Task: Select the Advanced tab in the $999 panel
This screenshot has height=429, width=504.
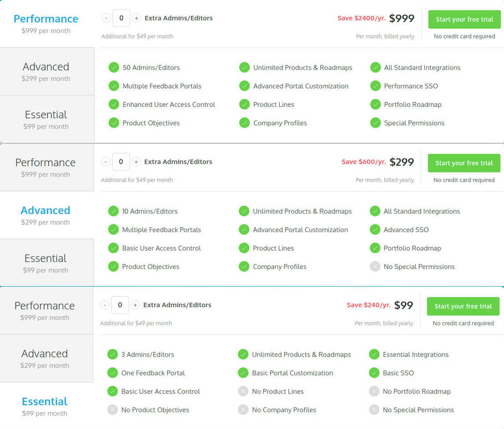Action: tap(47, 71)
